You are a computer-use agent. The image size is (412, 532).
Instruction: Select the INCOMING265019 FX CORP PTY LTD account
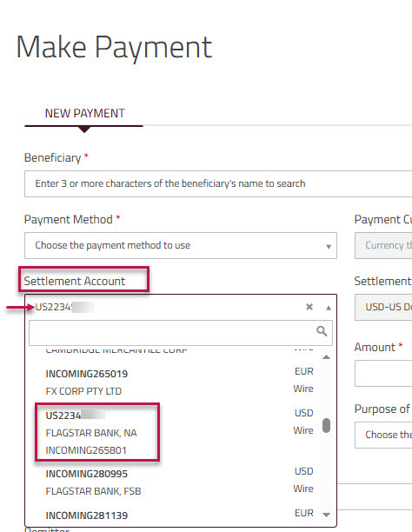[180, 382]
